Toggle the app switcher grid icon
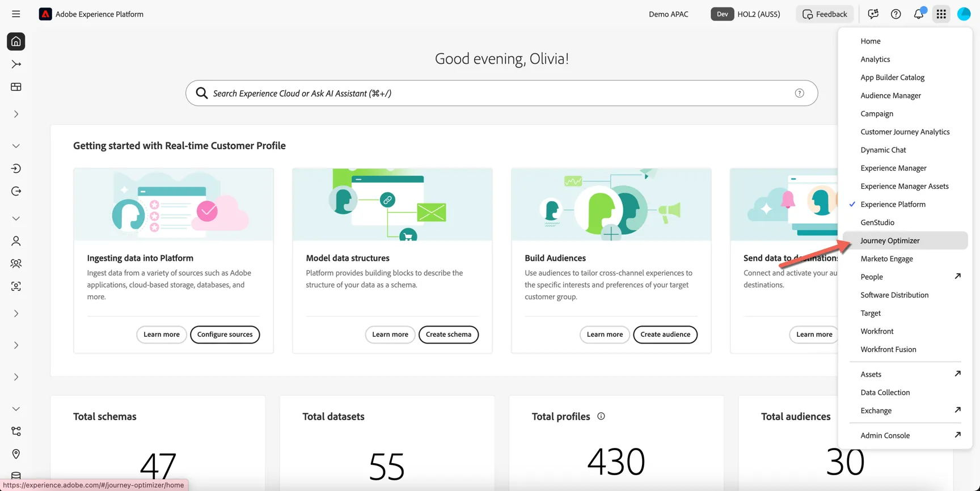This screenshot has height=491, width=980. click(941, 14)
